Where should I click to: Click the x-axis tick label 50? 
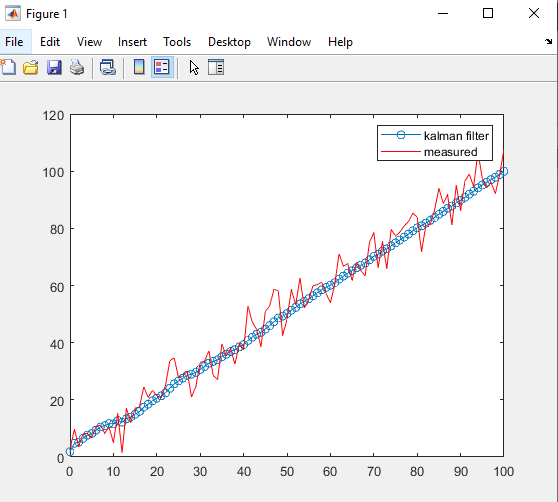coord(287,472)
